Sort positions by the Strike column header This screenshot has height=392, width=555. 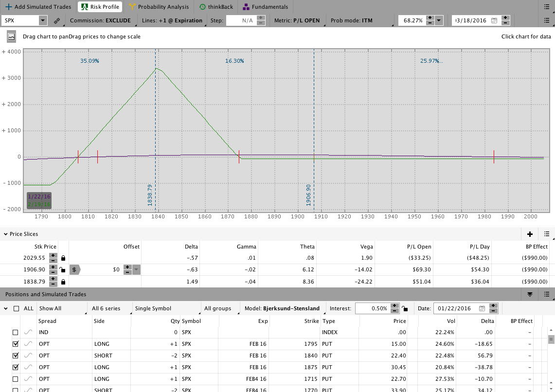tap(311, 321)
